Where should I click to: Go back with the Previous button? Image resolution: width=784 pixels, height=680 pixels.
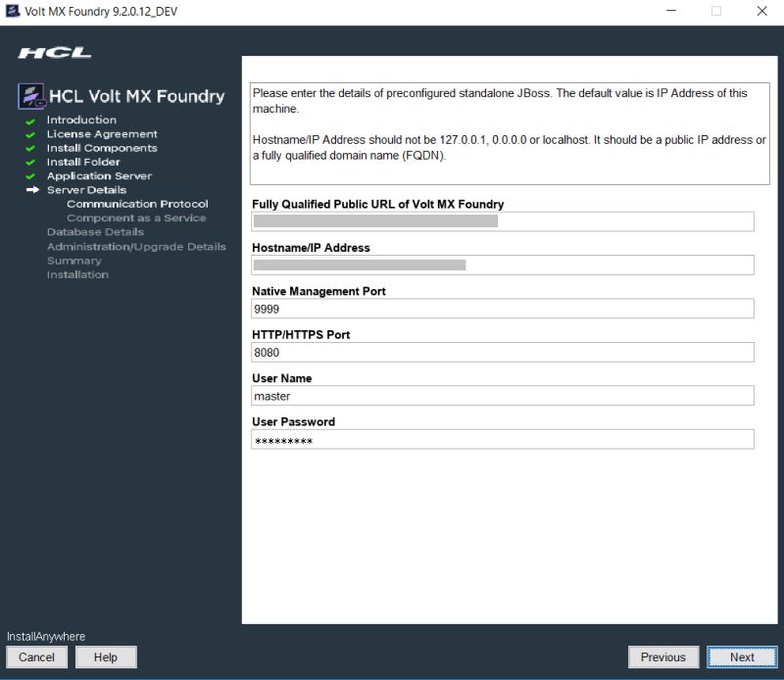pyautogui.click(x=663, y=657)
